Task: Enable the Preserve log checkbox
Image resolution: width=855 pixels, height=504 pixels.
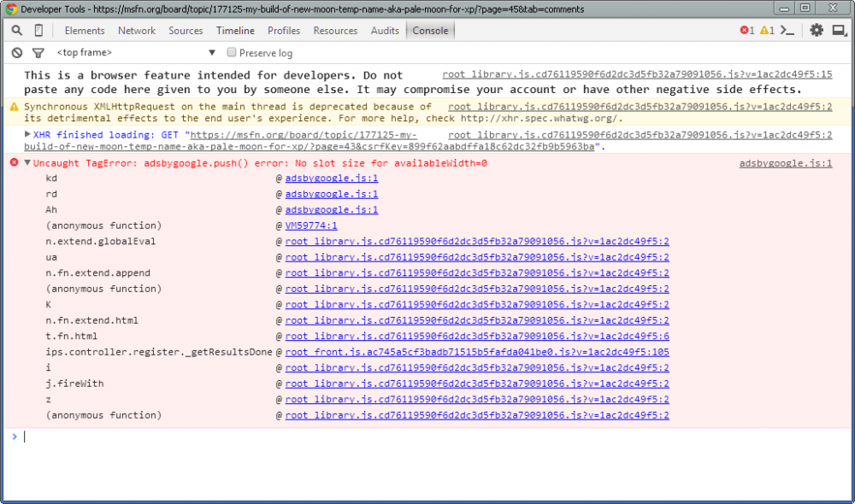Action: click(x=232, y=53)
